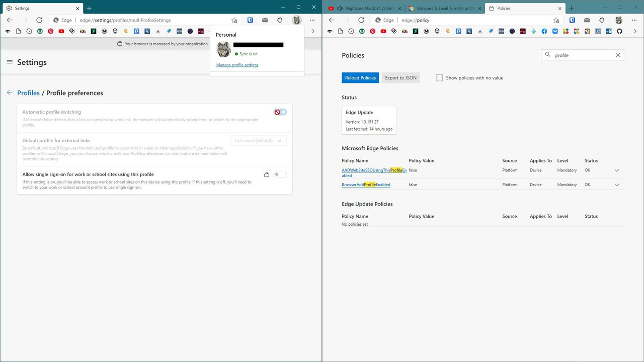Click the eye bookmark in Settings window favorites bar
Image resolution: width=644 pixels, height=362 pixels.
click(x=8, y=31)
